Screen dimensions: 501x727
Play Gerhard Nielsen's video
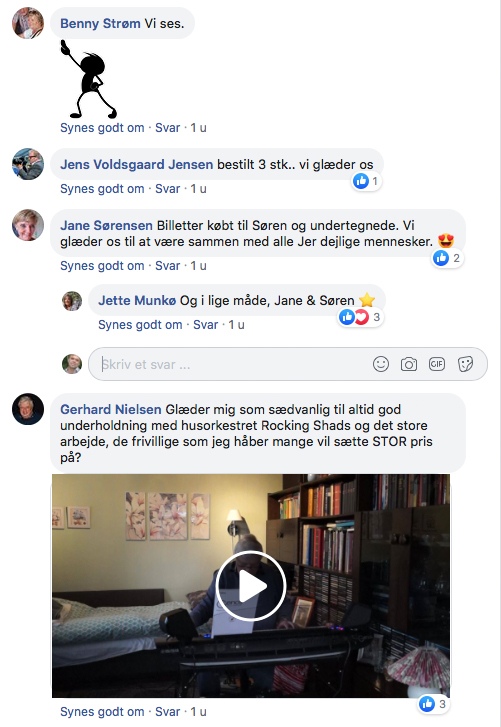click(251, 586)
